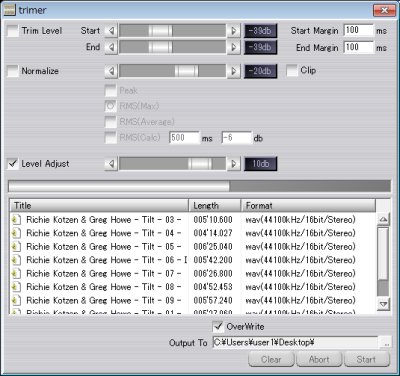This screenshot has width=400, height=376.
Task: Click the Output To path field
Action: 295,342
